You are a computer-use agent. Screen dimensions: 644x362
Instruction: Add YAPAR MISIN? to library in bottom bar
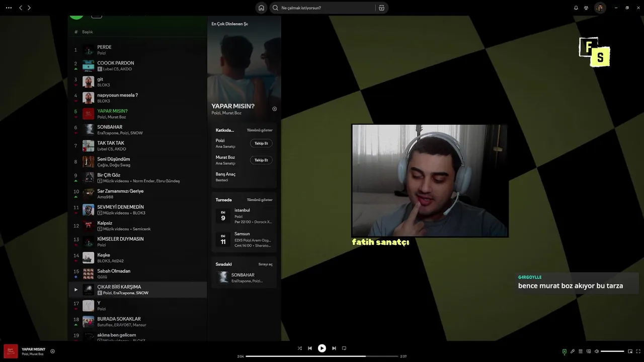(52, 351)
